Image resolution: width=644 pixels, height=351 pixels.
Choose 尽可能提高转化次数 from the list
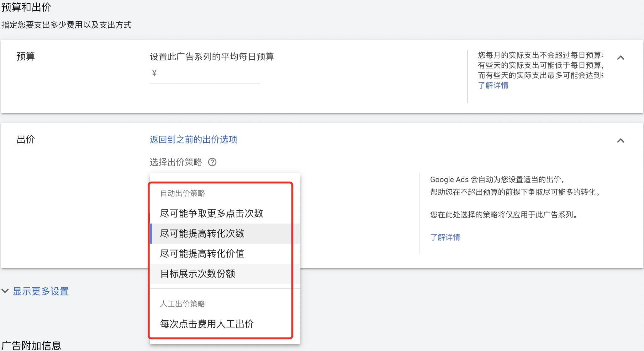202,234
